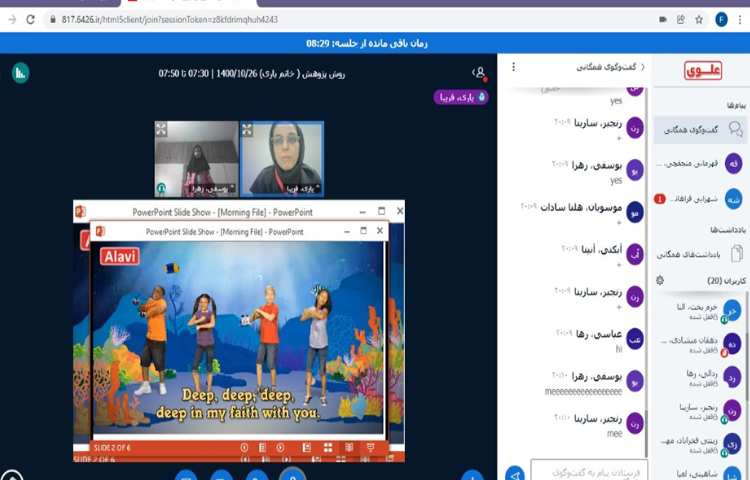Fullscreen the یارکه، فریبا webcam

(x=247, y=129)
